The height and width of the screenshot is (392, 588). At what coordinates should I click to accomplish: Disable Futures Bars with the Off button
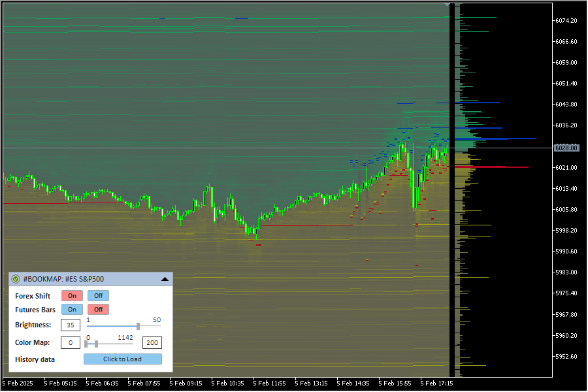(x=98, y=310)
